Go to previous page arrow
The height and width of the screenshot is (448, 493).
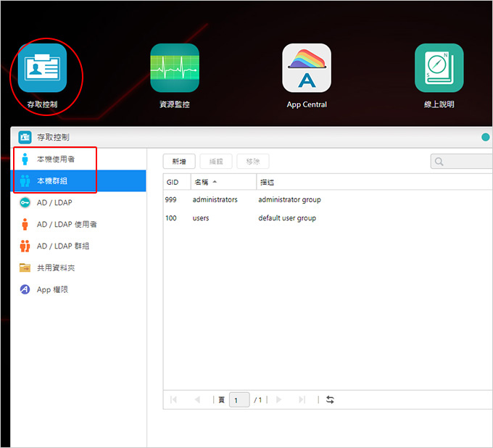pyautogui.click(x=197, y=399)
